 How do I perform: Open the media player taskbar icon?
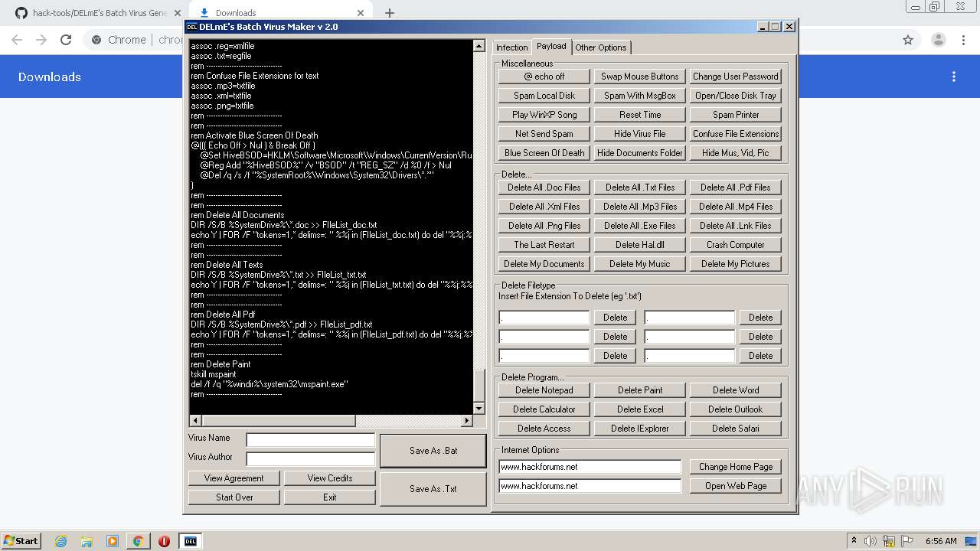[x=113, y=541]
